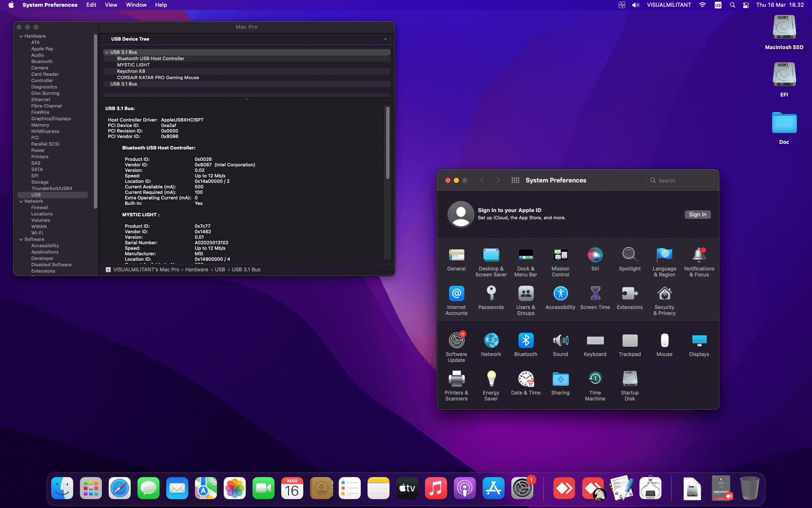Open Siri preferences
812x508 pixels.
[x=595, y=255]
